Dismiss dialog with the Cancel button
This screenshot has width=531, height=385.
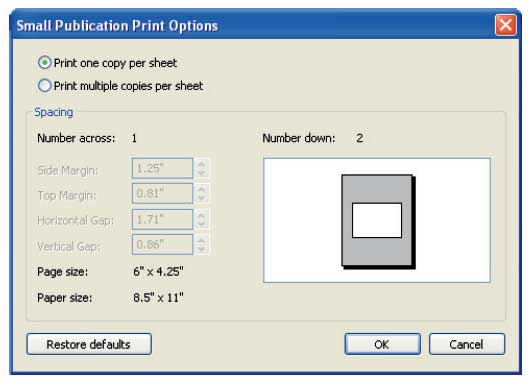[x=467, y=344]
